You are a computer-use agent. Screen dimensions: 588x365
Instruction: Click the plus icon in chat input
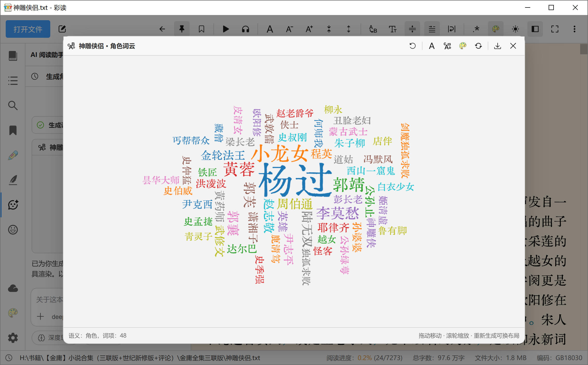[x=40, y=316]
